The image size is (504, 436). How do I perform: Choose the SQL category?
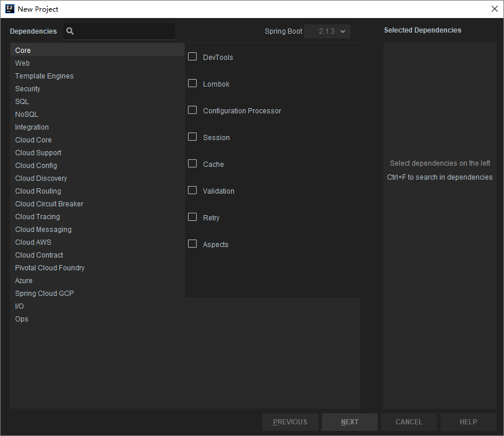97,102
